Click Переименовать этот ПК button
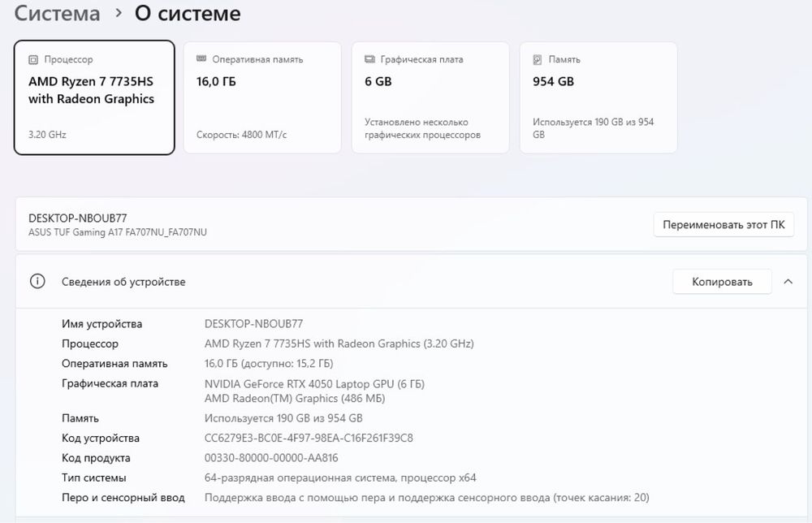812x523 pixels. (x=723, y=225)
